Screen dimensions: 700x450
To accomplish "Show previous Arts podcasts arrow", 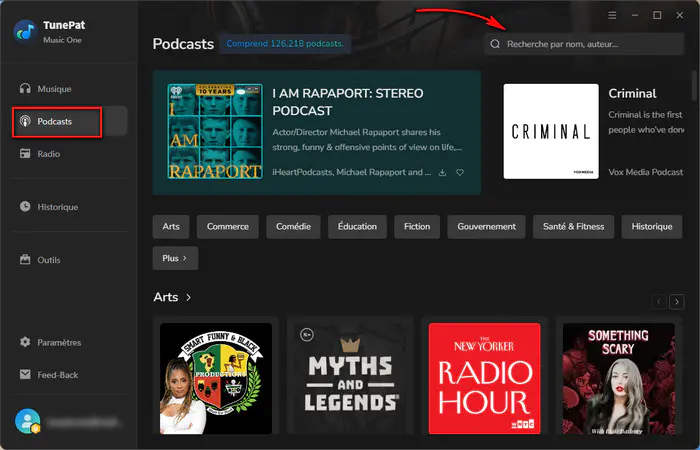I will (659, 302).
